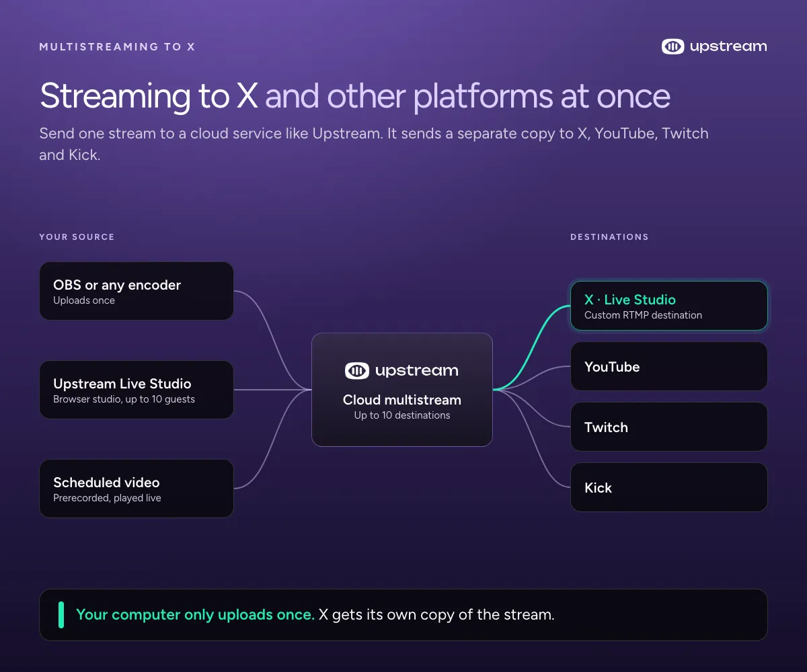The height and width of the screenshot is (672, 807).
Task: Choose the Kick destination card
Action: click(x=669, y=487)
